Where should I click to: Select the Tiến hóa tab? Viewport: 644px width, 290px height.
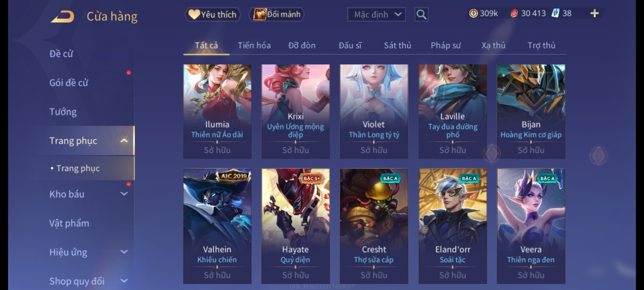tap(254, 45)
